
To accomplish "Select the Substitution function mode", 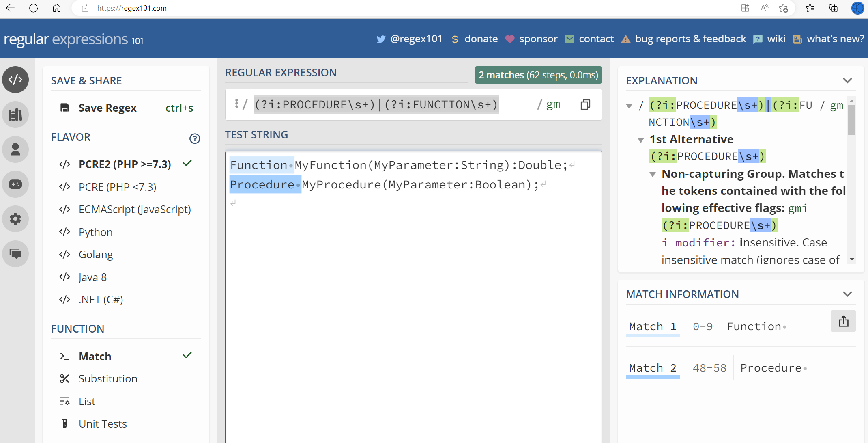I will point(108,378).
